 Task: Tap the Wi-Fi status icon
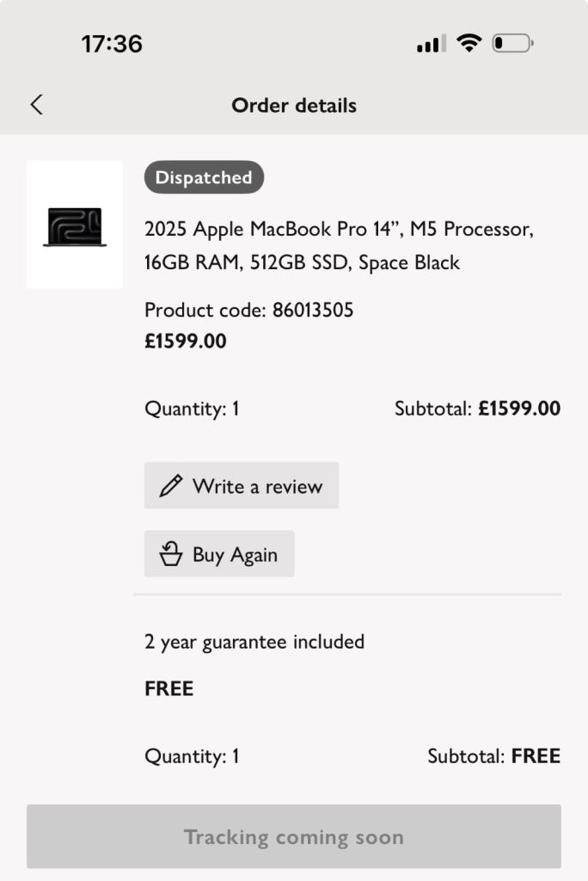coord(469,43)
